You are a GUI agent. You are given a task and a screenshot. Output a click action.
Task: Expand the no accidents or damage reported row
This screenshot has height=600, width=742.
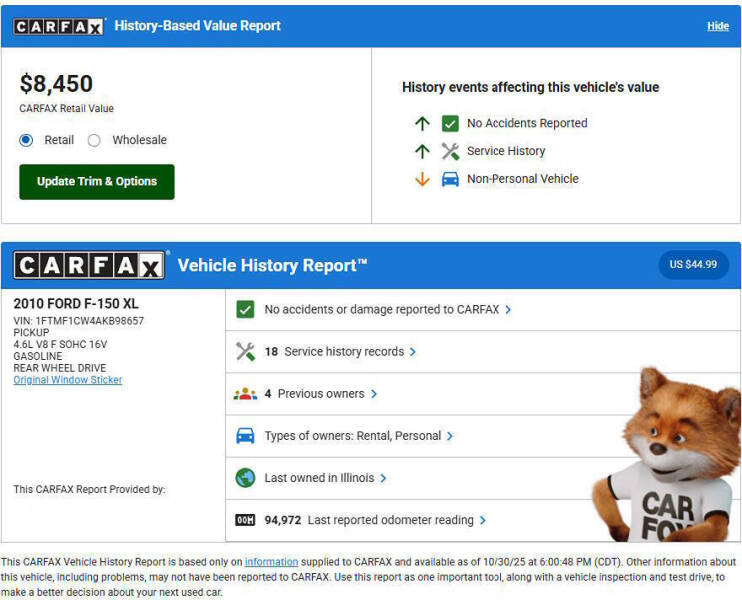click(x=508, y=310)
